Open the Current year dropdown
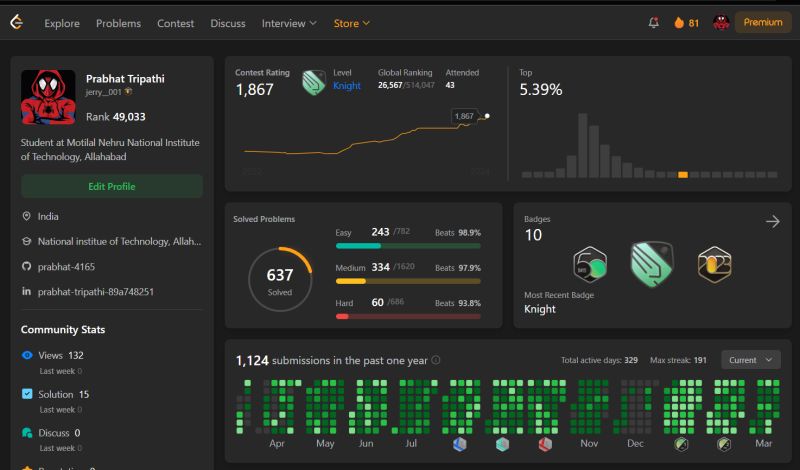800x470 pixels. (x=751, y=360)
